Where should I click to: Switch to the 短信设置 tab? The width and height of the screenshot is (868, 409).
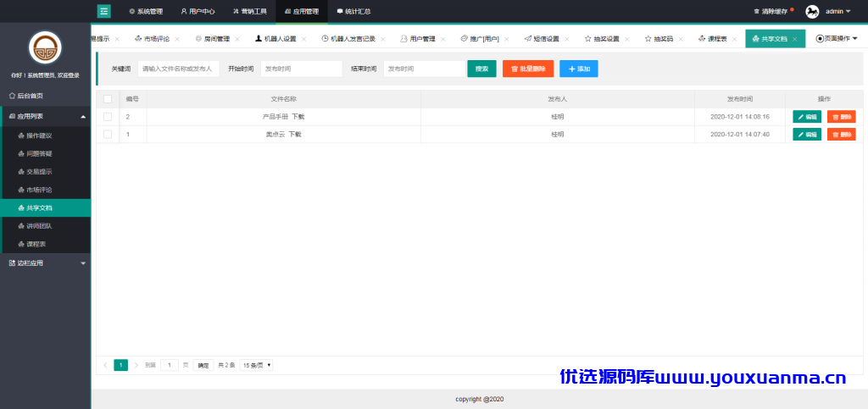pos(542,39)
